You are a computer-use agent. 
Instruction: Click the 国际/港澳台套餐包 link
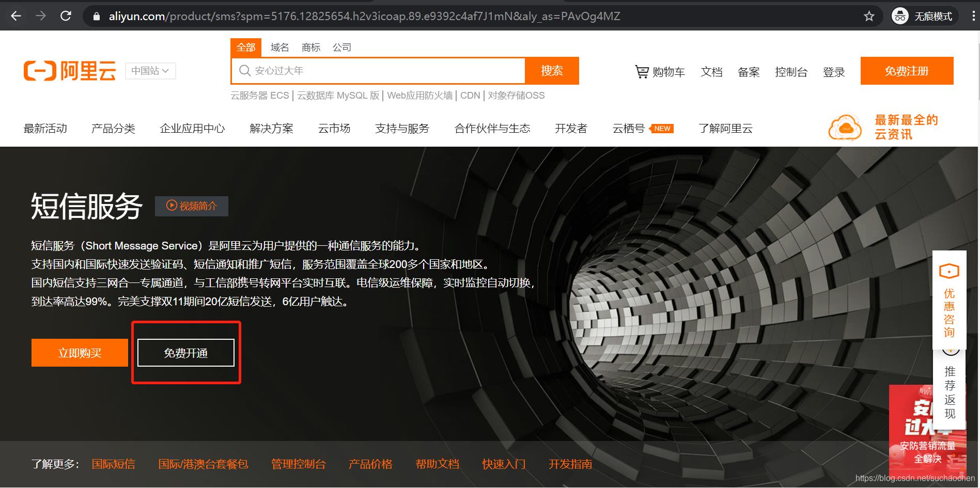[203, 464]
